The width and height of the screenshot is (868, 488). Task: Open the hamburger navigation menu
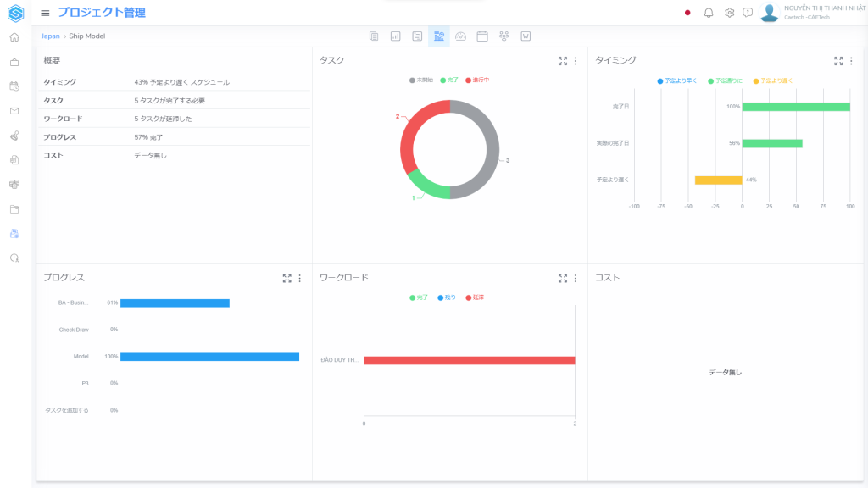click(45, 13)
